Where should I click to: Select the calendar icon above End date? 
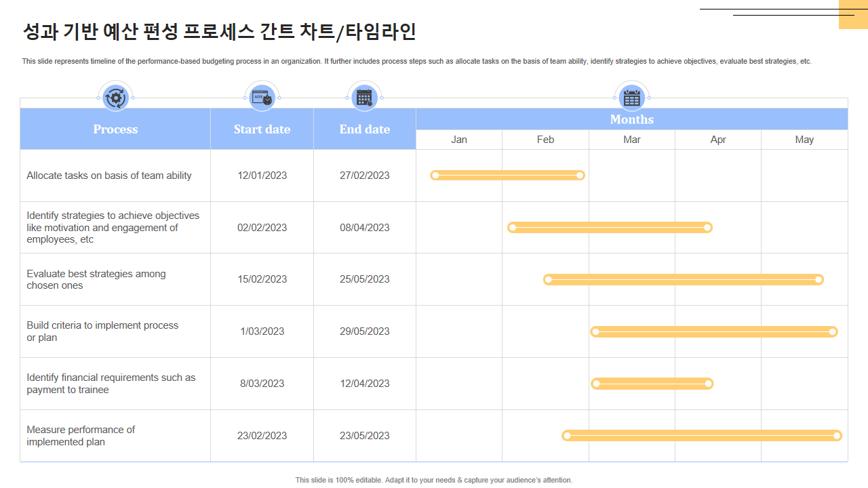point(365,98)
